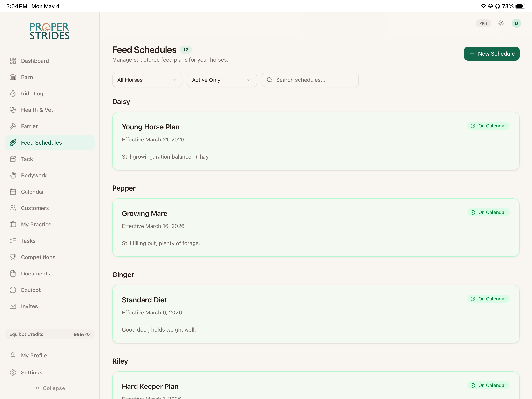Click the Ginger horse heading
The image size is (532, 399).
(123, 275)
